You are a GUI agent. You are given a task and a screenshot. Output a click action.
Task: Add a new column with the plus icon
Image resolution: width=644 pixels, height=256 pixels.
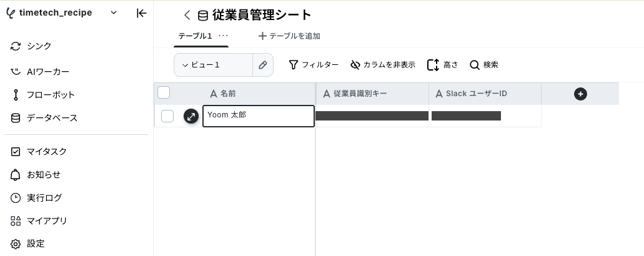pyautogui.click(x=580, y=94)
